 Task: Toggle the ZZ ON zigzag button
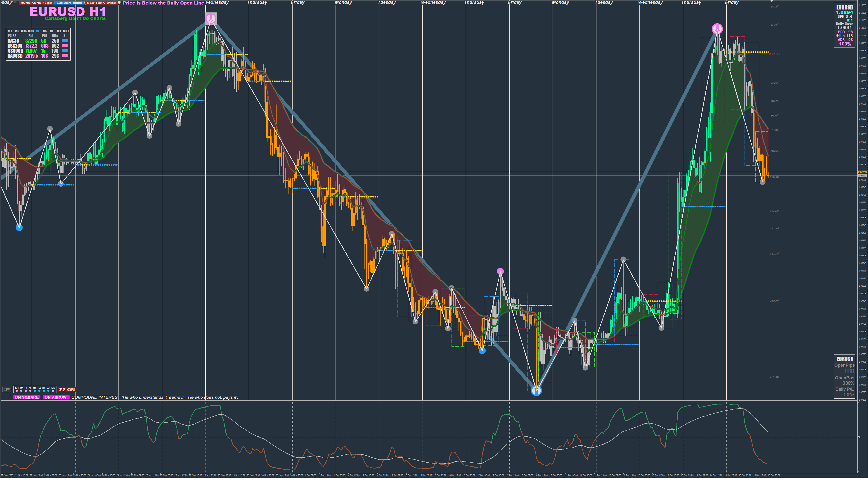[67, 389]
